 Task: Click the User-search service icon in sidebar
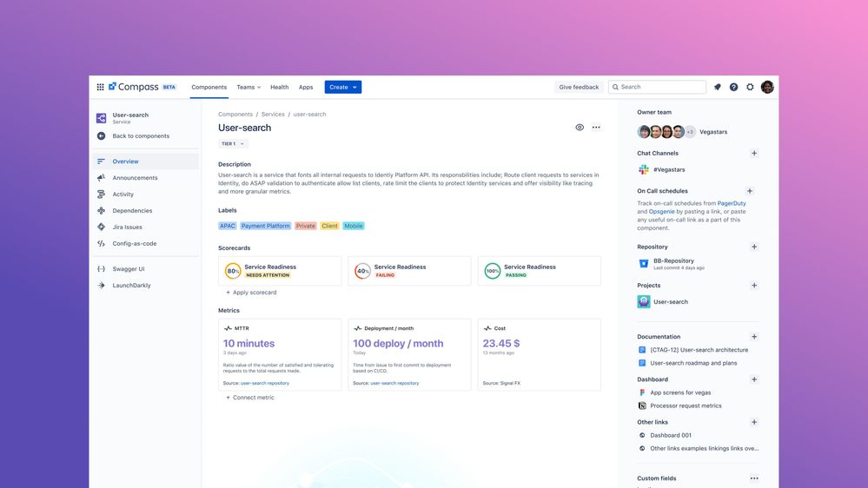pyautogui.click(x=102, y=118)
